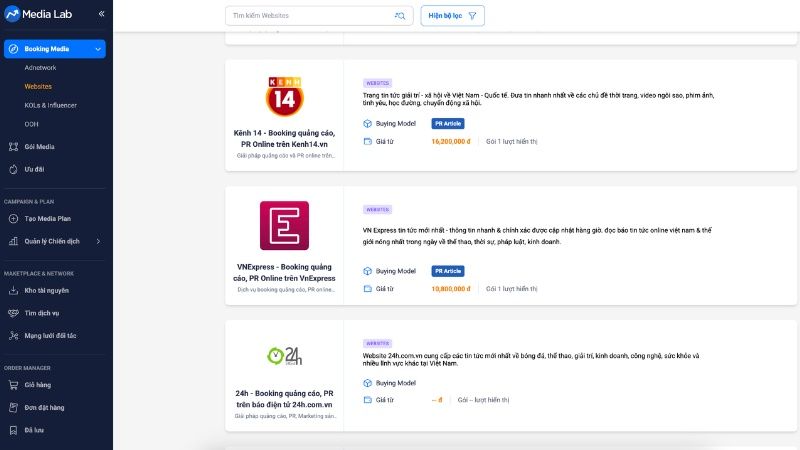Click 24h WEBSITES badge
Image resolution: width=800 pixels, height=450 pixels.
378,343
